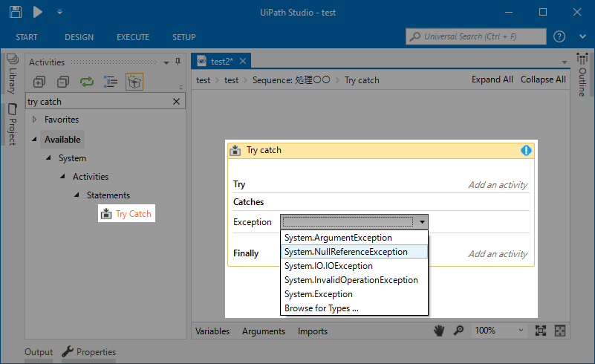
Task: Click the Save icon in title bar
Action: pos(16,12)
